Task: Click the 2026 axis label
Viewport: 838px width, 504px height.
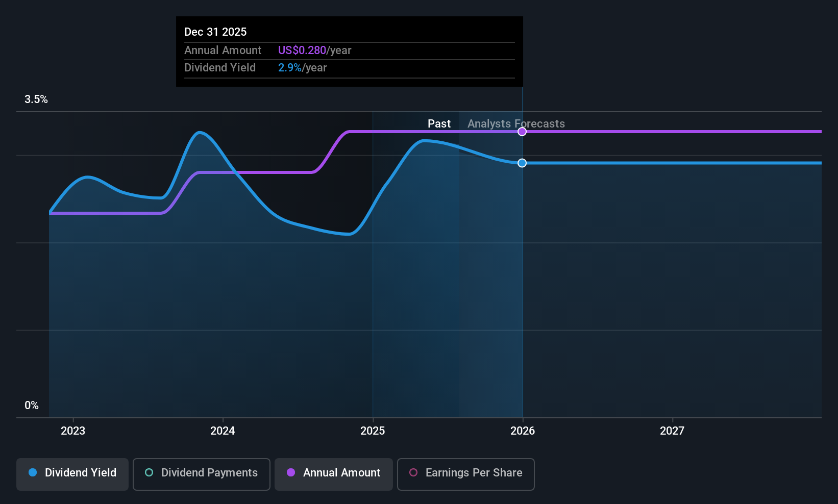Action: [523, 431]
